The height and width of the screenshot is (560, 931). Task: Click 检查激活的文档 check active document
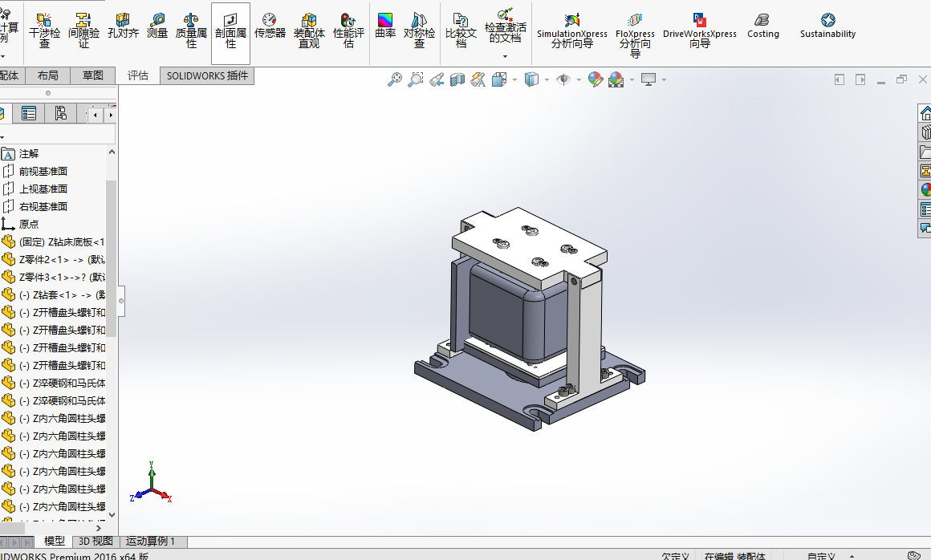pos(506,26)
